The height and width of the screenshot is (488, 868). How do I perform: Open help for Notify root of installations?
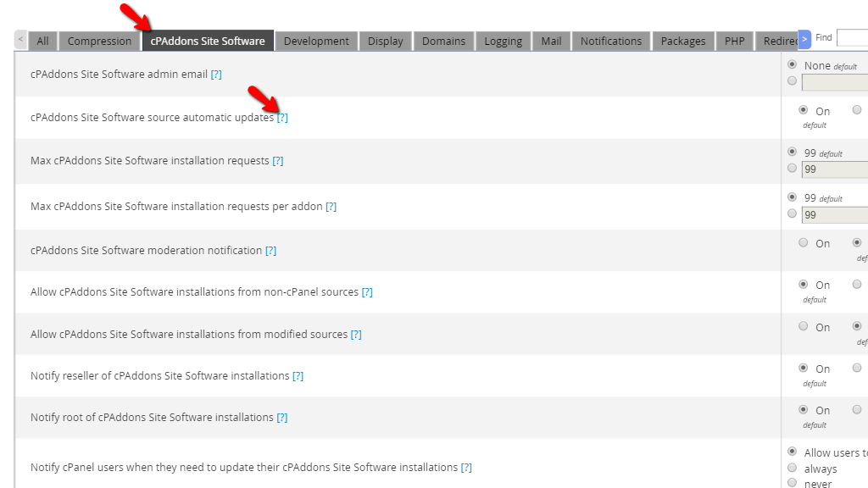point(281,417)
